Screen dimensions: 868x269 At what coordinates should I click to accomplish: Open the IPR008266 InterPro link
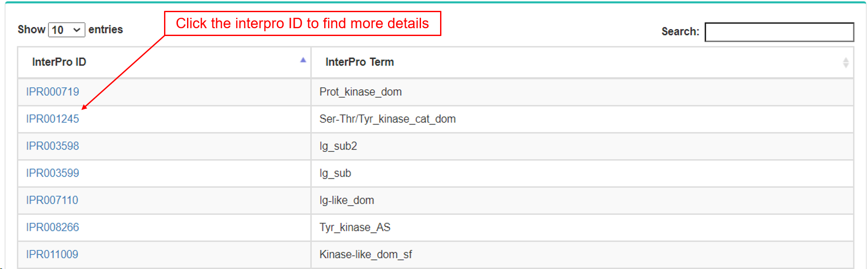pyautogui.click(x=53, y=227)
